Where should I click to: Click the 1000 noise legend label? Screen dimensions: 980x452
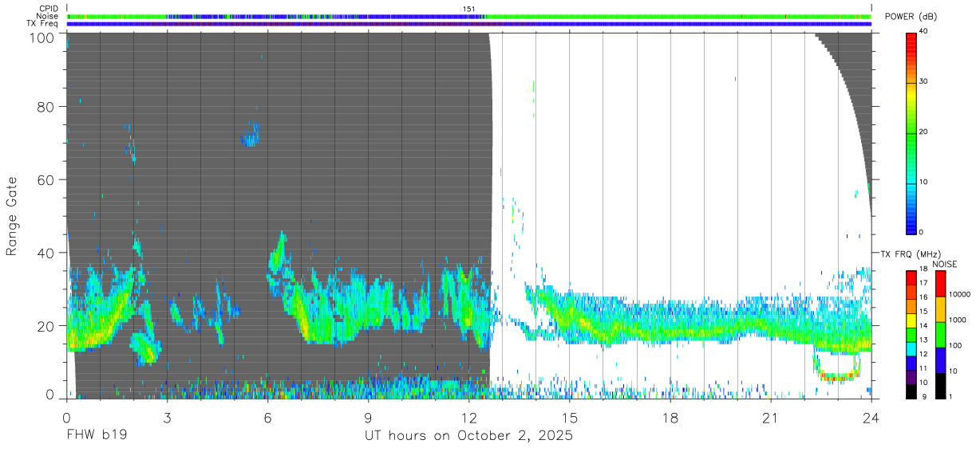click(x=958, y=320)
